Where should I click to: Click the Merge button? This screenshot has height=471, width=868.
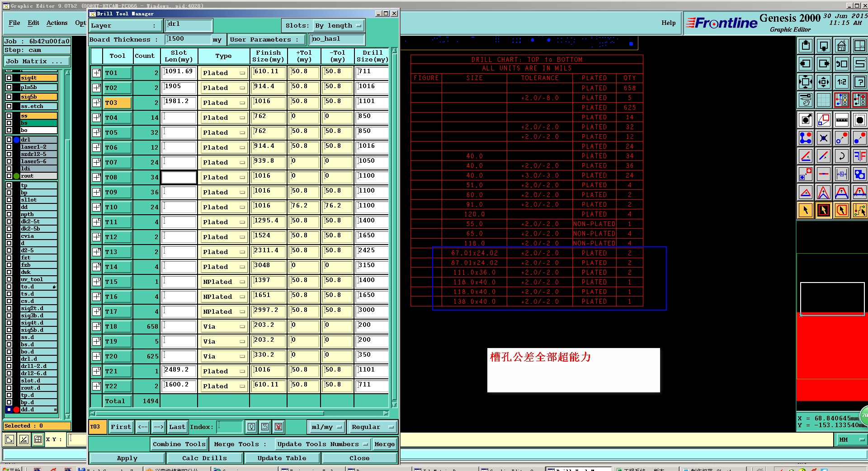(x=385, y=444)
